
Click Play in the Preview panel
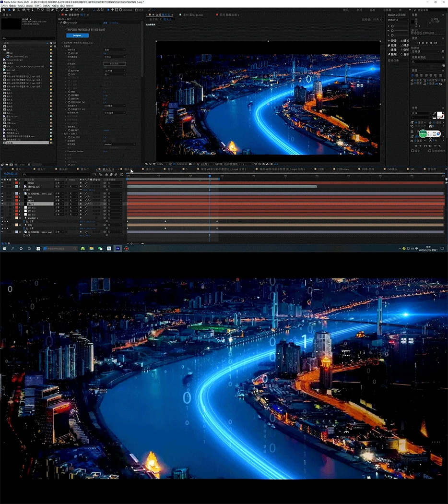click(427, 43)
